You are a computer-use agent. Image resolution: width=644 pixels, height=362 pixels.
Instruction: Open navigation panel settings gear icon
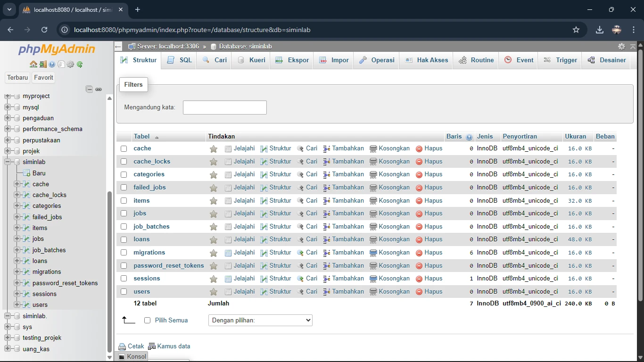(70, 65)
